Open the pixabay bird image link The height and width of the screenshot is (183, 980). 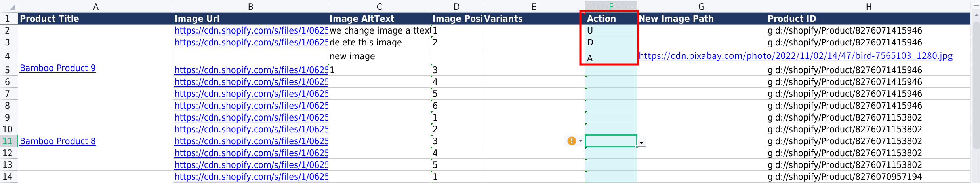pyautogui.click(x=795, y=56)
